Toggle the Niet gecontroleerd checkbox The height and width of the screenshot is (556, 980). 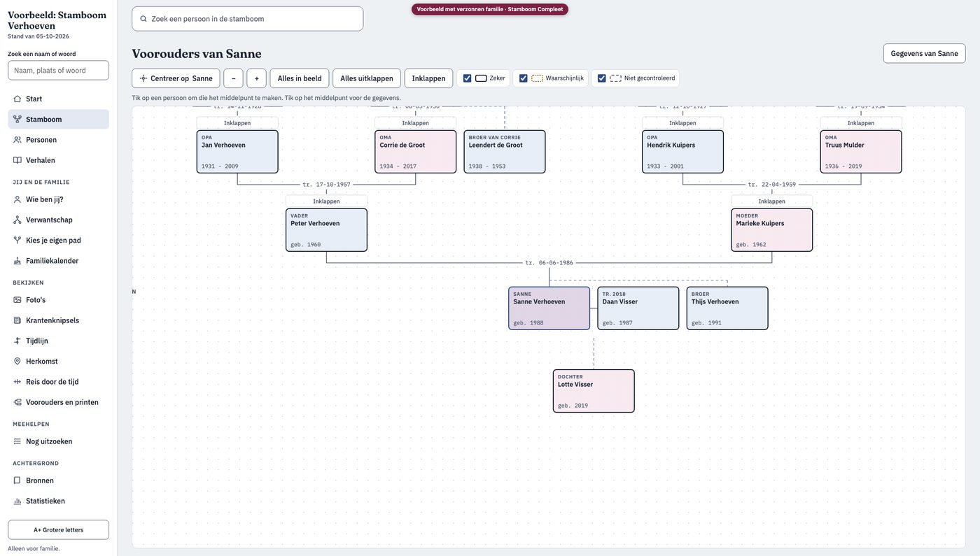coord(602,78)
